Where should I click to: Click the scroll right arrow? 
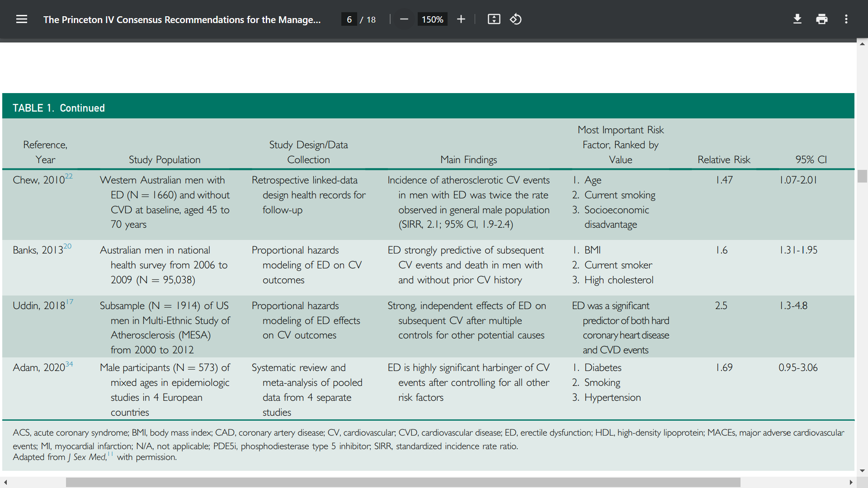851,483
